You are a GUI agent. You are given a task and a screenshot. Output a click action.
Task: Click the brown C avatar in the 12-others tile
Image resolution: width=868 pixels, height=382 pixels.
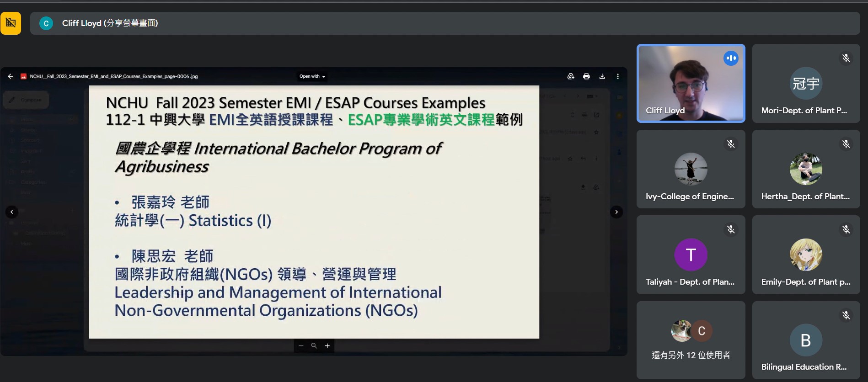pyautogui.click(x=702, y=331)
